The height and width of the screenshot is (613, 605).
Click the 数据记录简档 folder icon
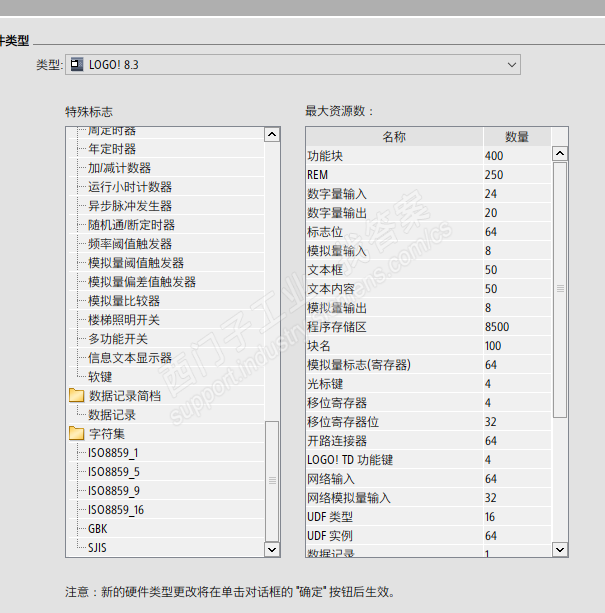77,395
